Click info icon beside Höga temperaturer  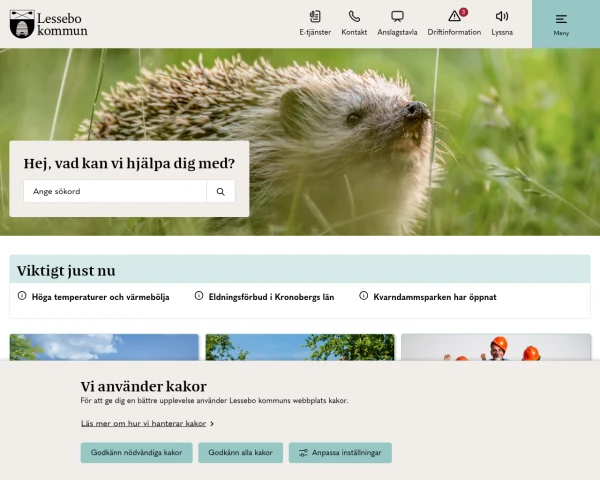click(22, 296)
